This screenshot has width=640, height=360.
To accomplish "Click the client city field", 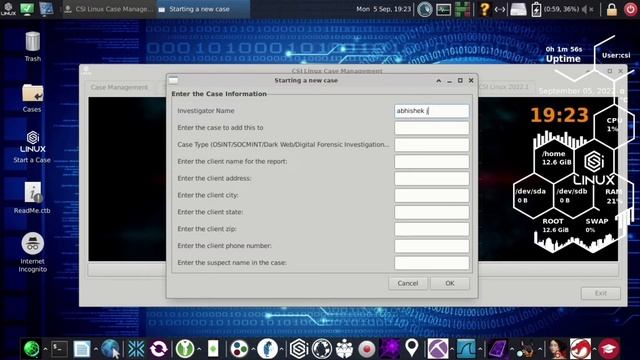I will click(431, 195).
